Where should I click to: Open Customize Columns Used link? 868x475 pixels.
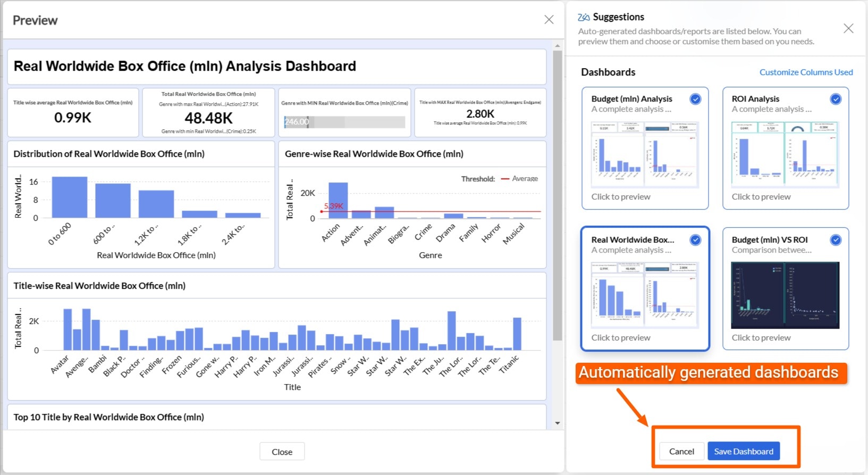point(806,72)
